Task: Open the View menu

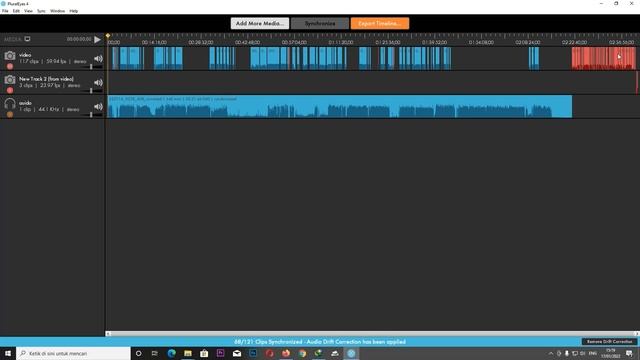Action: pos(28,11)
